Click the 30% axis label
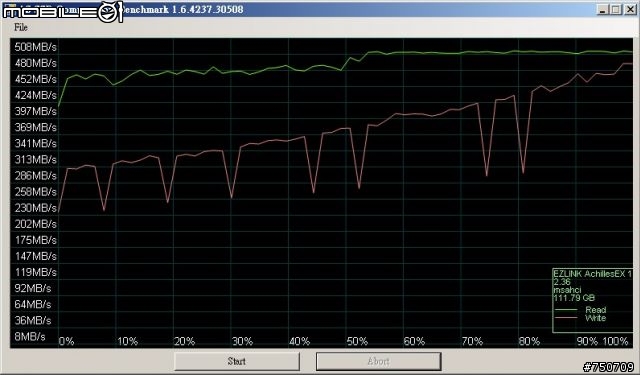Viewport: 640px width, 375px height. 242,341
